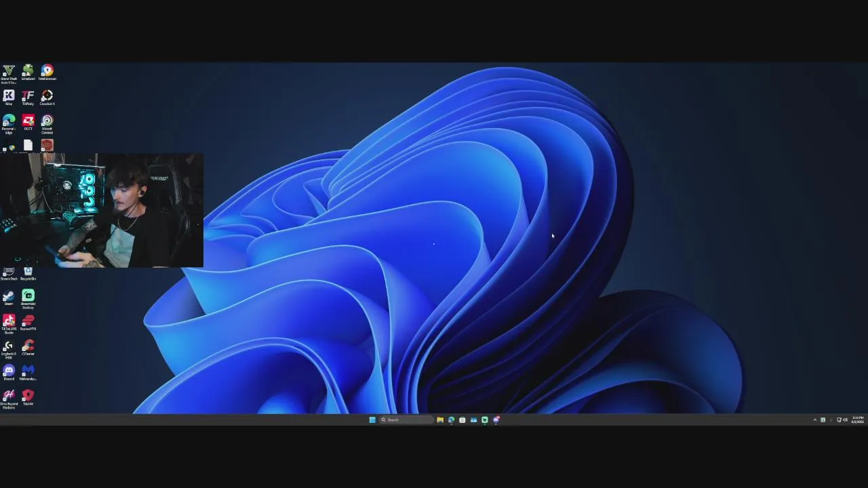Open the Kick desktop shortcut
Image resolution: width=868 pixels, height=488 pixels.
point(9,98)
